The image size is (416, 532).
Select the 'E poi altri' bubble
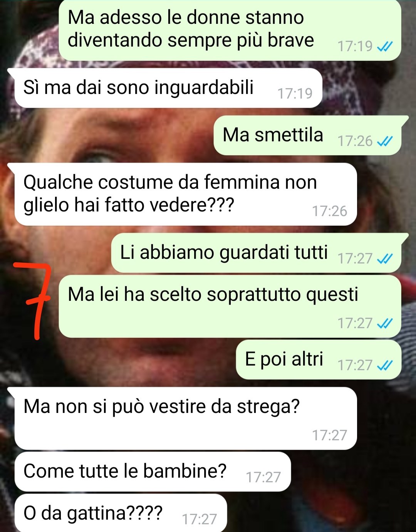[x=319, y=359]
